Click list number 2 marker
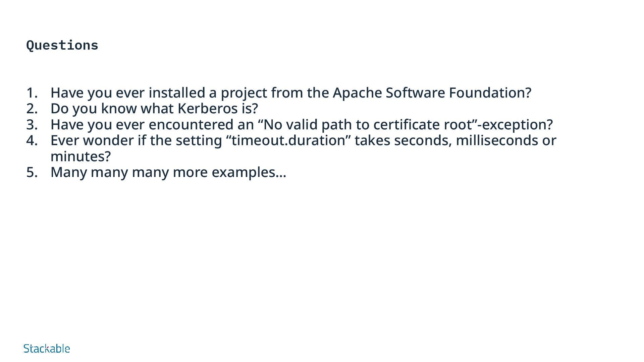 pyautogui.click(x=32, y=109)
